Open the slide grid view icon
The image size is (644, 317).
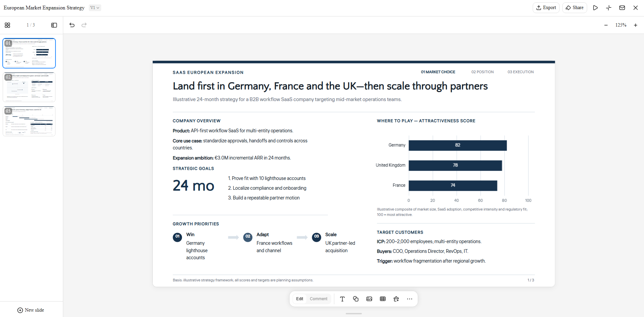7,25
